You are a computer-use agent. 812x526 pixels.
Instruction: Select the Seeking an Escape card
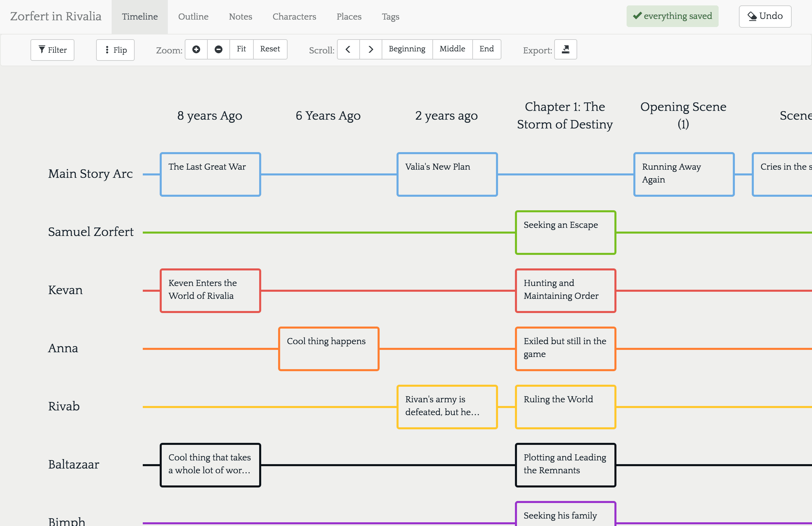(x=565, y=233)
